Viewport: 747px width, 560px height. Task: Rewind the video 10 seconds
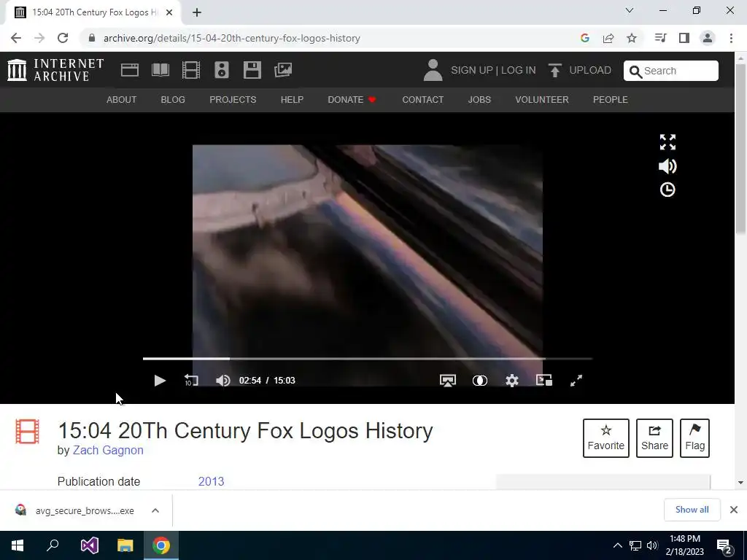click(x=191, y=381)
